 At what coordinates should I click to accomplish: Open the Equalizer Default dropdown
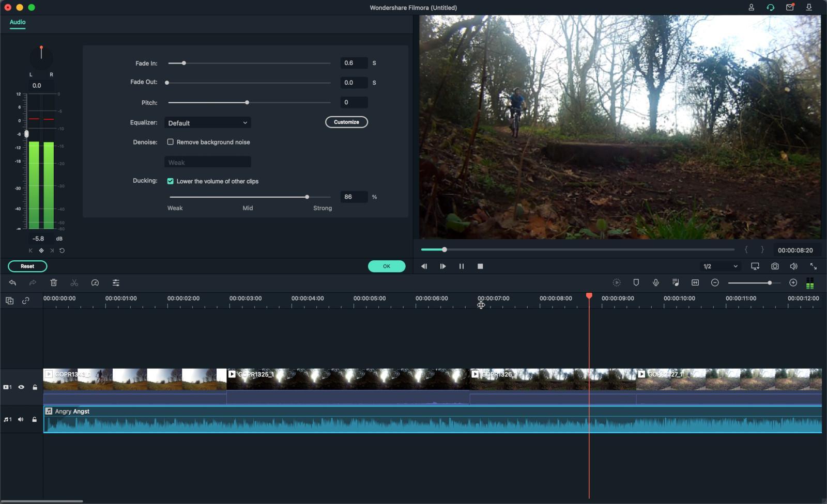(x=208, y=123)
